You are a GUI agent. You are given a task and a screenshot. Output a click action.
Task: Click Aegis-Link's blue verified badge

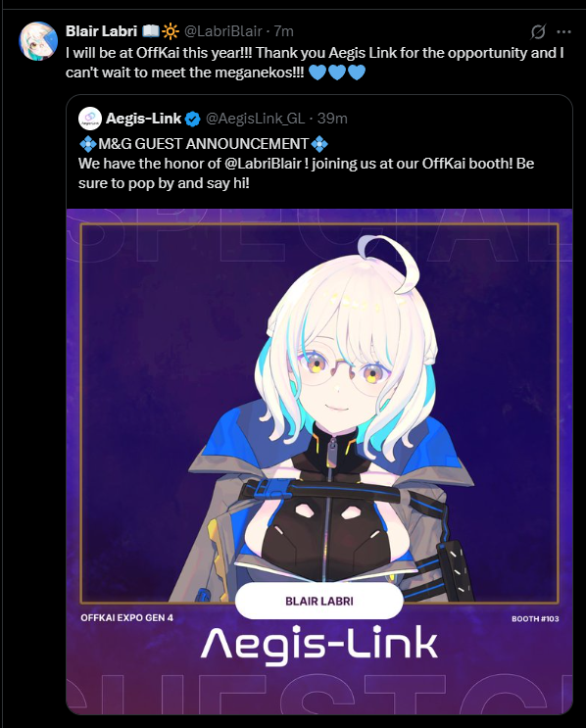pyautogui.click(x=193, y=119)
